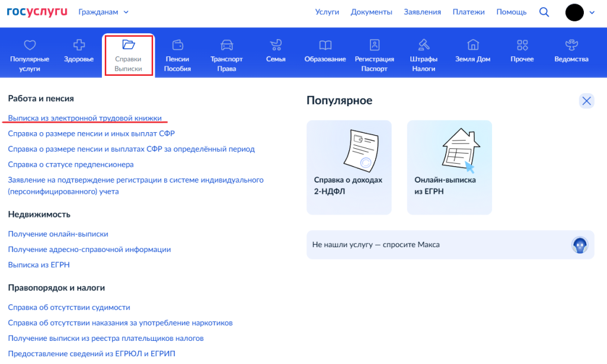Open the Онлайн-выписка из ЕГРН card
Viewport: 607px width, 364px height.
(x=449, y=167)
